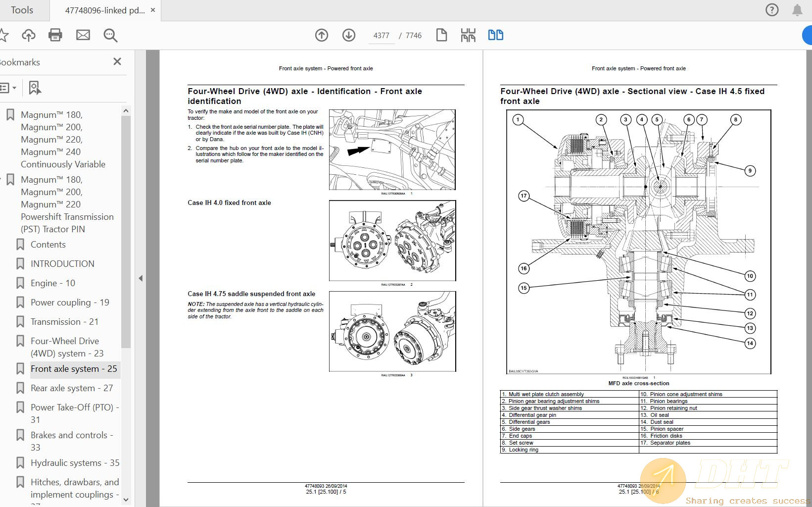
Task: Click the 'Locking ring' table cell
Action: [x=570, y=450]
